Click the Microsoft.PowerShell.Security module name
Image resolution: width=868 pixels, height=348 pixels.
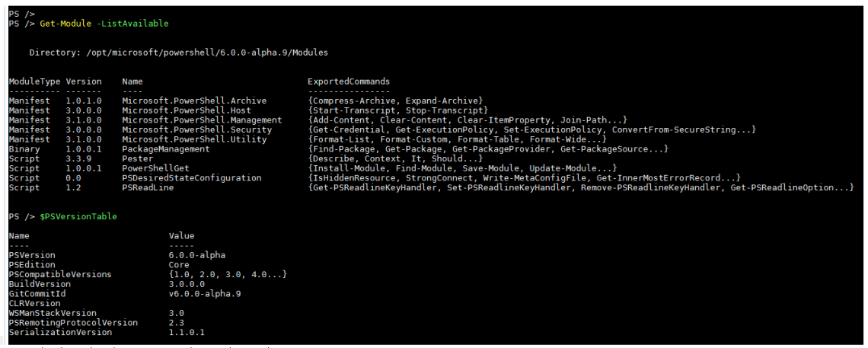[x=197, y=130]
